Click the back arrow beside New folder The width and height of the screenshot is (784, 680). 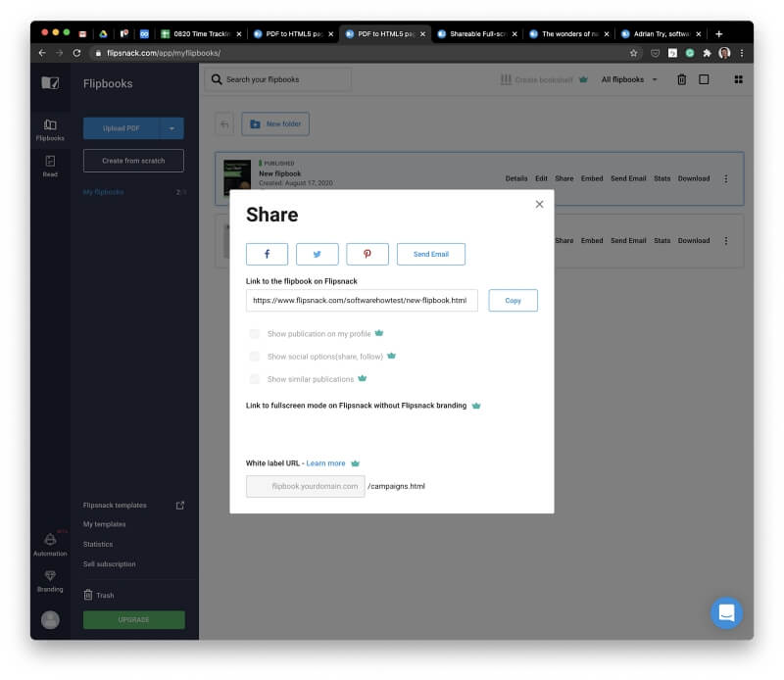pos(224,124)
